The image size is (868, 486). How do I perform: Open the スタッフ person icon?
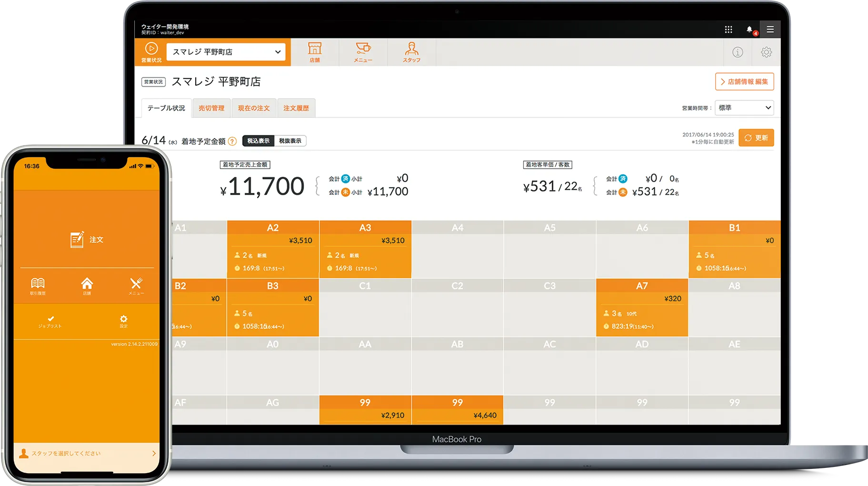tap(411, 52)
